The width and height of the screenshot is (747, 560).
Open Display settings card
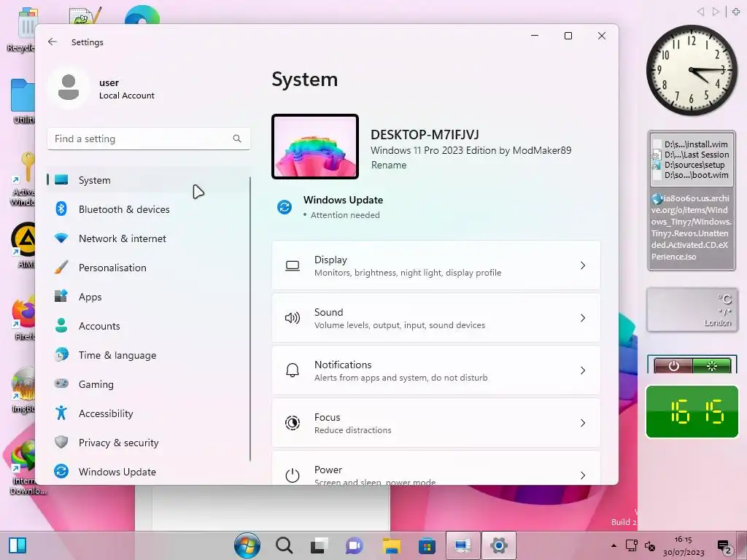[x=436, y=265]
